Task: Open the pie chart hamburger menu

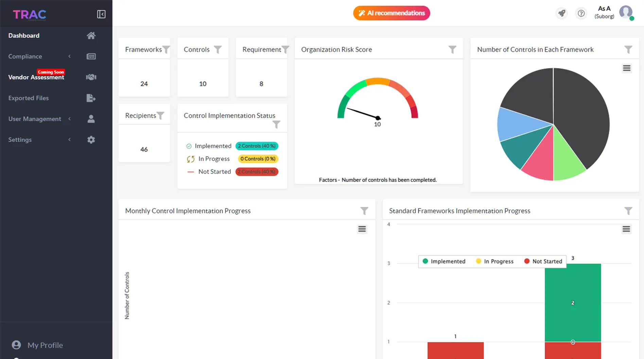Action: click(x=627, y=68)
